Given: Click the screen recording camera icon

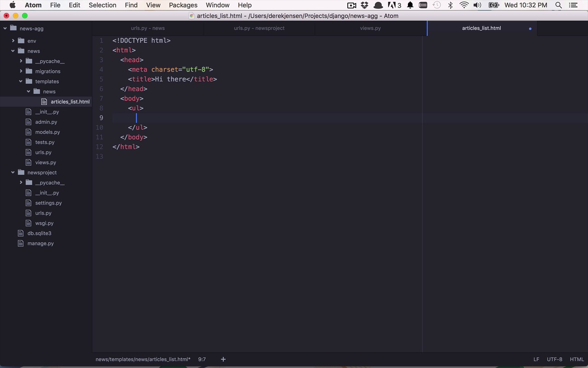Looking at the screenshot, I should tap(351, 5).
